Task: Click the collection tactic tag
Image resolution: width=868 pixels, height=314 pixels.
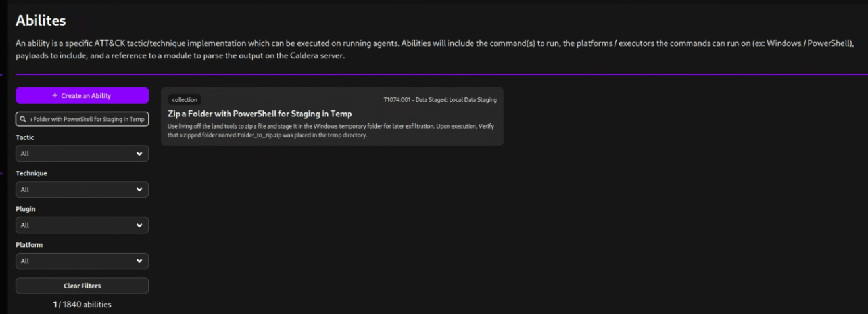Action: pyautogui.click(x=184, y=100)
